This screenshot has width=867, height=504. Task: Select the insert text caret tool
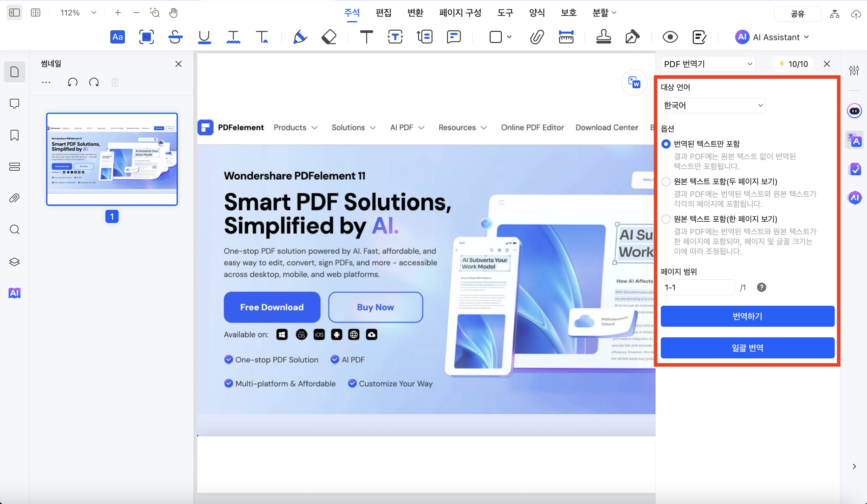pos(262,37)
